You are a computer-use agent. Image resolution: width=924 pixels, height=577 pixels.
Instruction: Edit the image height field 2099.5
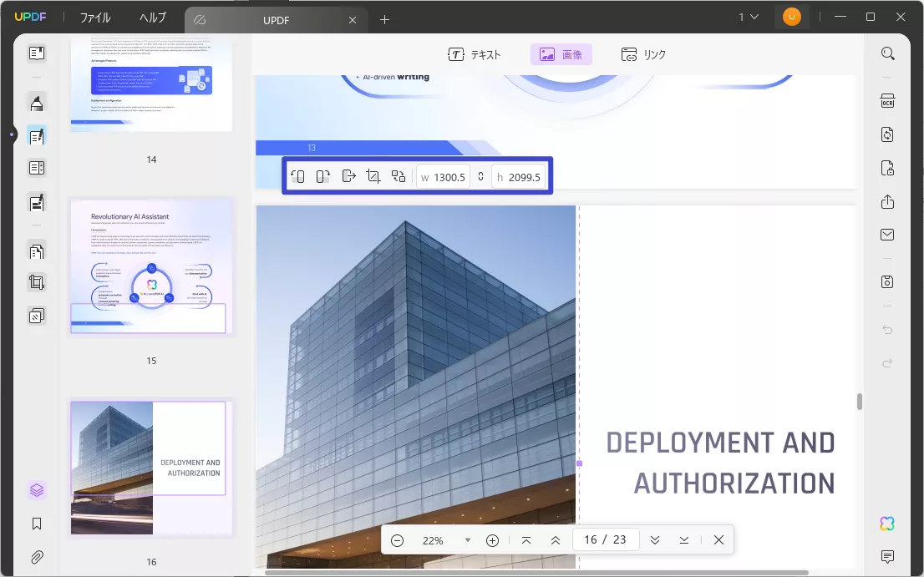(x=518, y=177)
